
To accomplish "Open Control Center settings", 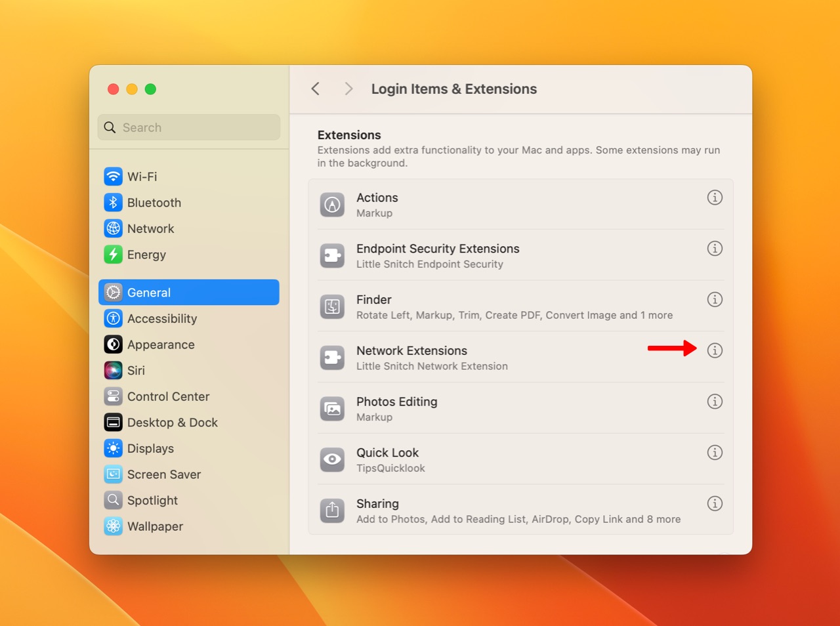I will pyautogui.click(x=168, y=396).
